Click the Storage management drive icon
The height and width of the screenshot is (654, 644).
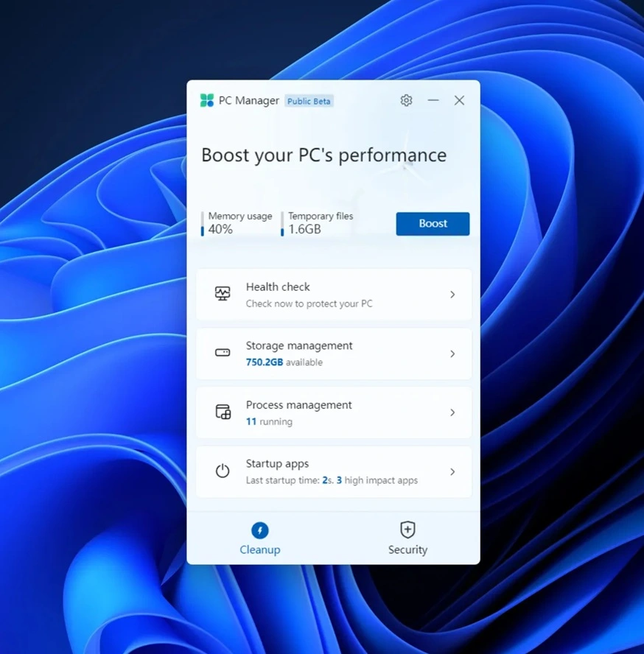click(223, 353)
